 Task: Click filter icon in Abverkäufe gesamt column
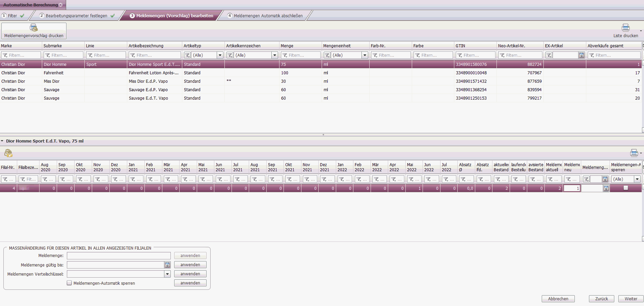click(592, 55)
